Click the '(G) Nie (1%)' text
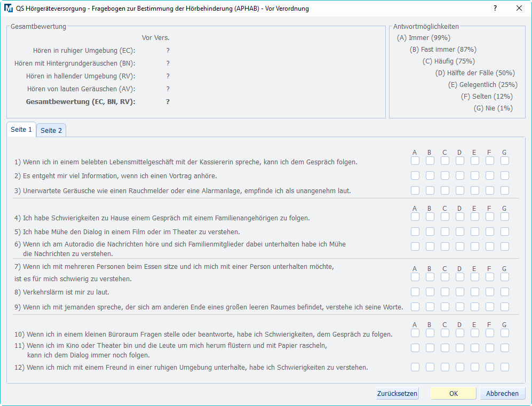This screenshot has width=532, height=406. (x=493, y=108)
